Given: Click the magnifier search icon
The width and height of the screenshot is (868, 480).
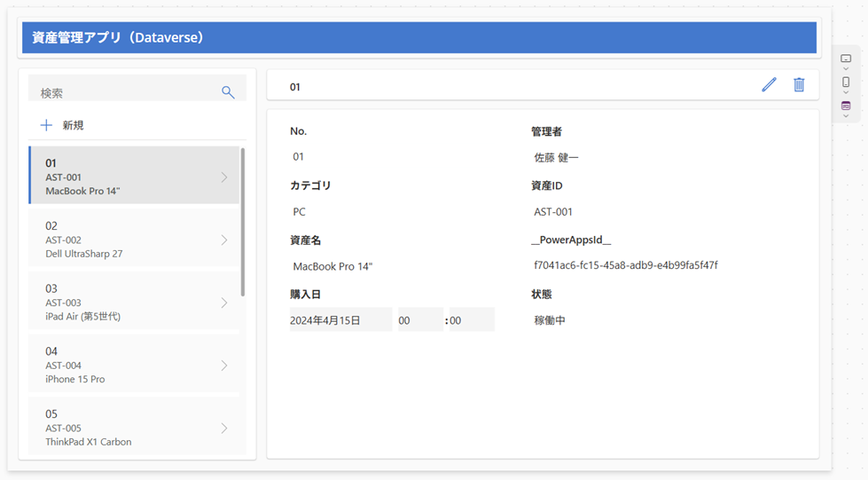Looking at the screenshot, I should pos(228,92).
